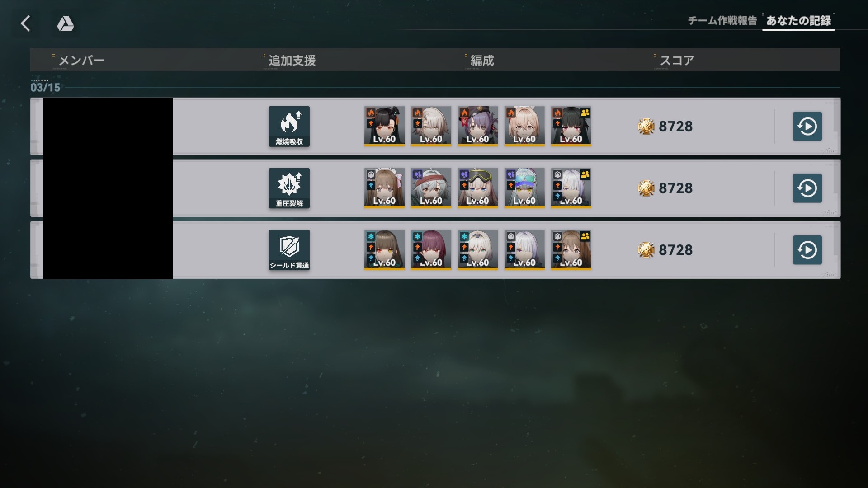Replay the third row battle record
Screen dimensions: 868x488
tap(807, 250)
